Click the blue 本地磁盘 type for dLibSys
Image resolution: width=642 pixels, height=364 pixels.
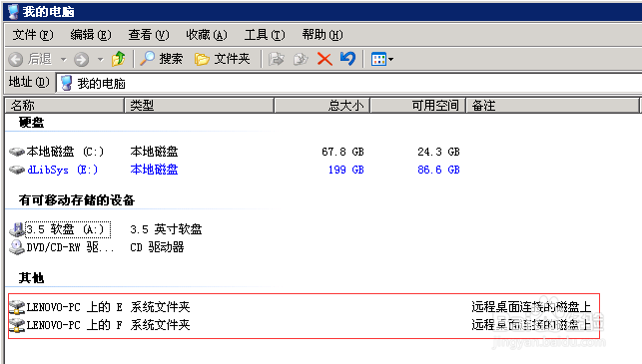pos(154,170)
